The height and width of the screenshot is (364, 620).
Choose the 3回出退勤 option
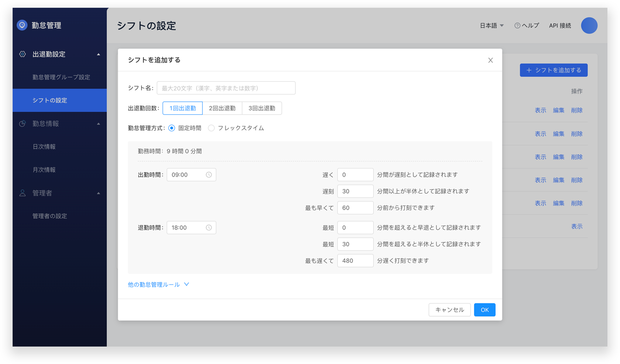coord(262,108)
